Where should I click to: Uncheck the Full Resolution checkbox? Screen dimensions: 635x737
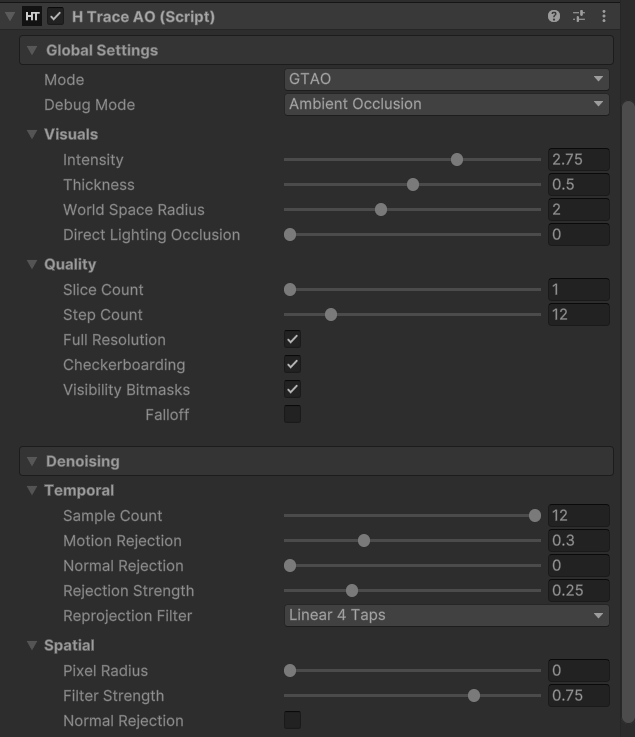[292, 340]
